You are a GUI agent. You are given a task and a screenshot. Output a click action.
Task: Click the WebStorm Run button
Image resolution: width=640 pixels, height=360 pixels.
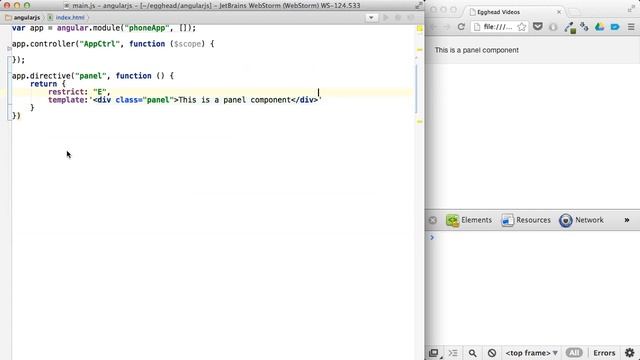tap(385, 18)
